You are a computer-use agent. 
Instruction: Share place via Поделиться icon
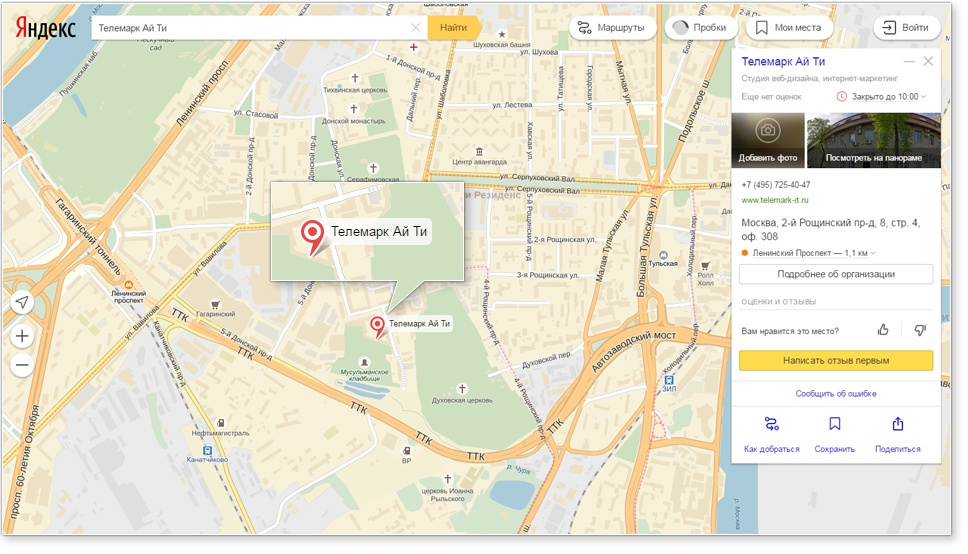point(897,424)
